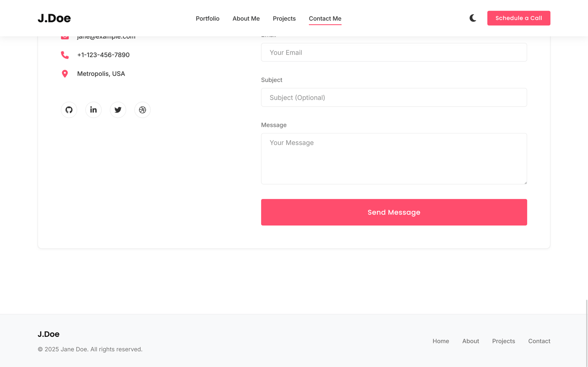Submit form with Send Message button
Viewport: 588px width, 367px height.
click(394, 212)
